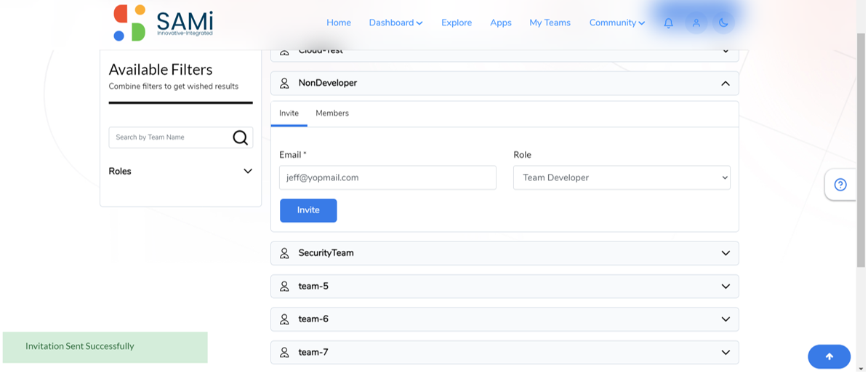
Task: Collapse the NonDeveloper team panel
Action: pos(726,83)
